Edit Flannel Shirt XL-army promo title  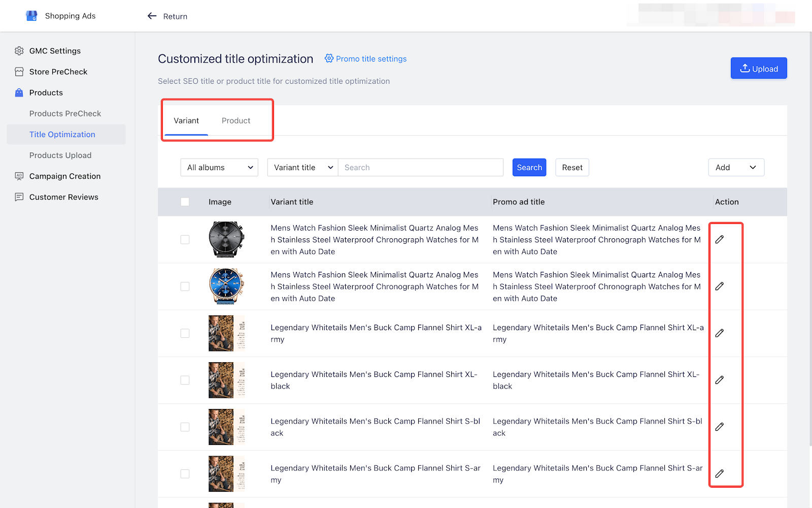[720, 333]
